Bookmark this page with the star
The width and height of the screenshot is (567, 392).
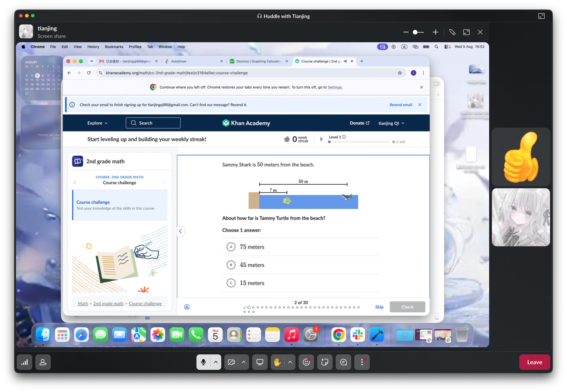[400, 73]
